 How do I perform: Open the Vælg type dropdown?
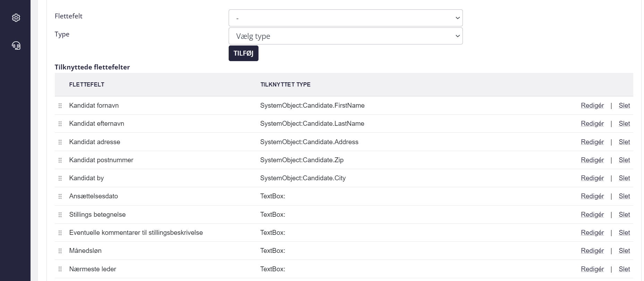[x=345, y=36]
